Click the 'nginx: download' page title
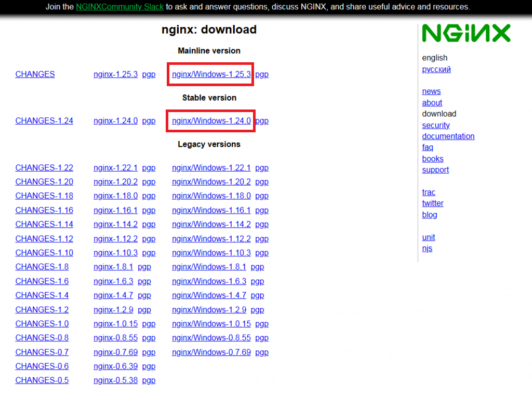The height and width of the screenshot is (398, 532). point(209,30)
